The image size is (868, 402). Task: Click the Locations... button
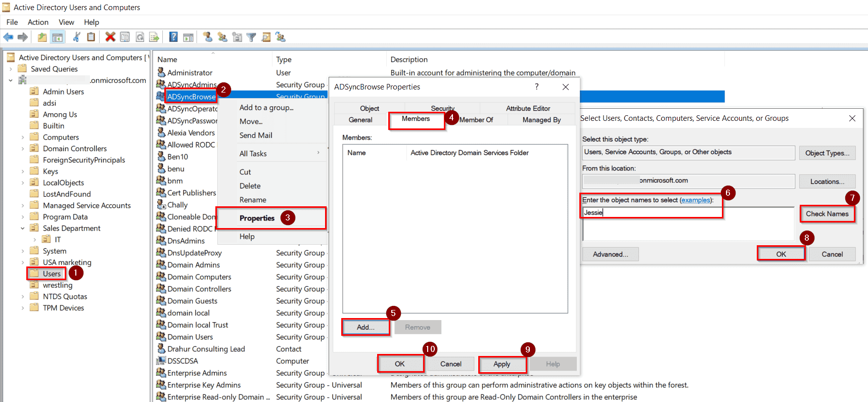[827, 182]
